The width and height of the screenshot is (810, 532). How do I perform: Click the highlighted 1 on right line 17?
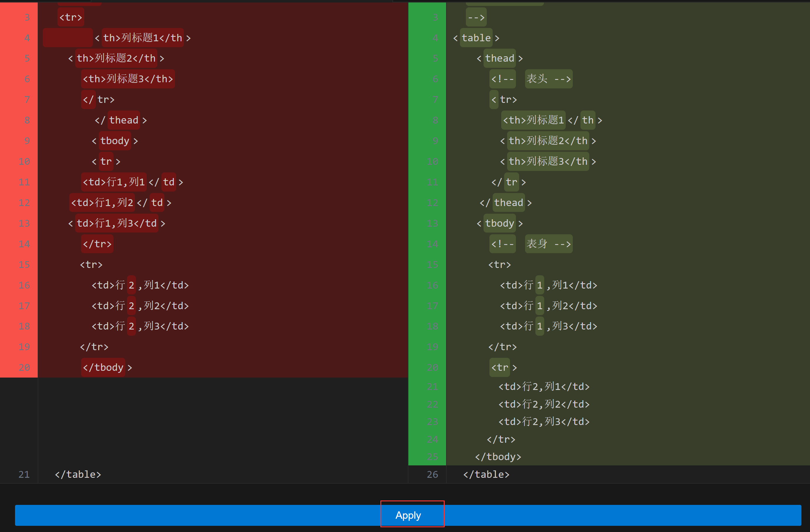click(540, 305)
